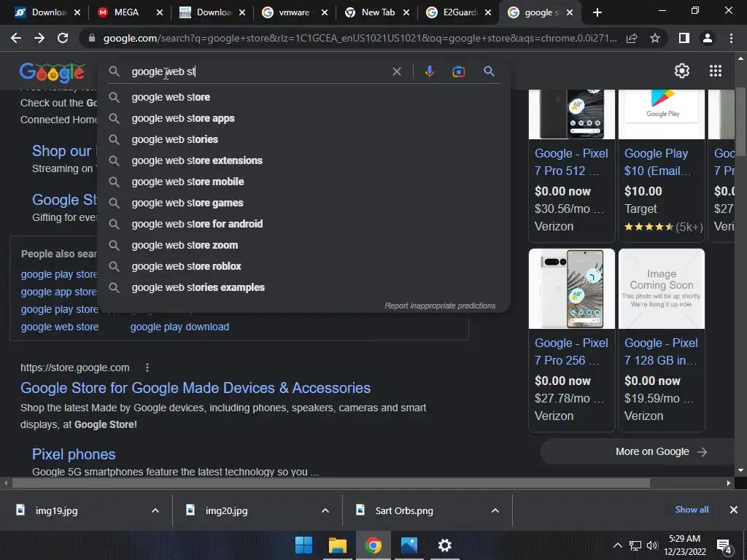Open the Chrome profile avatar

tap(708, 38)
